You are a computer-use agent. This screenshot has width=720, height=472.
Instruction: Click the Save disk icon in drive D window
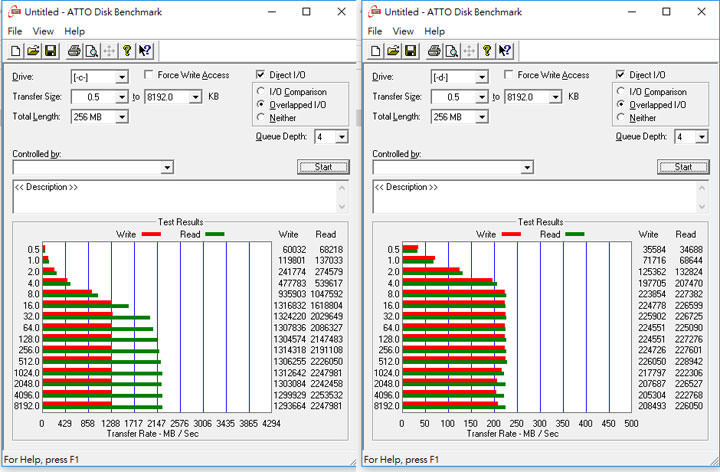410,51
